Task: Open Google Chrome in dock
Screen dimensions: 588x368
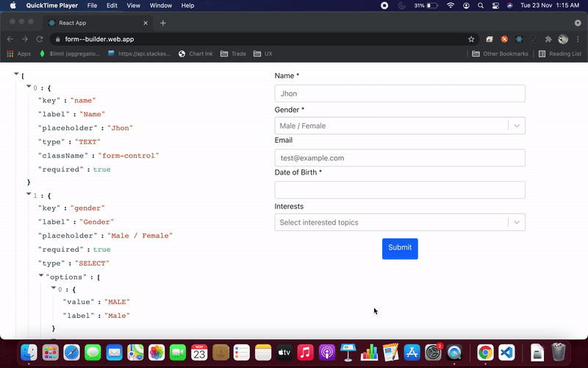Action: pyautogui.click(x=485, y=353)
